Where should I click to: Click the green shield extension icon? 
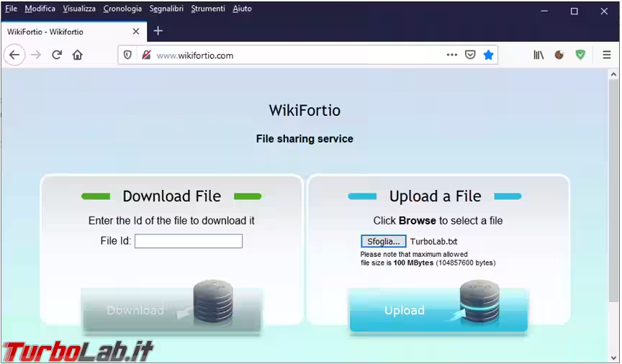point(580,55)
